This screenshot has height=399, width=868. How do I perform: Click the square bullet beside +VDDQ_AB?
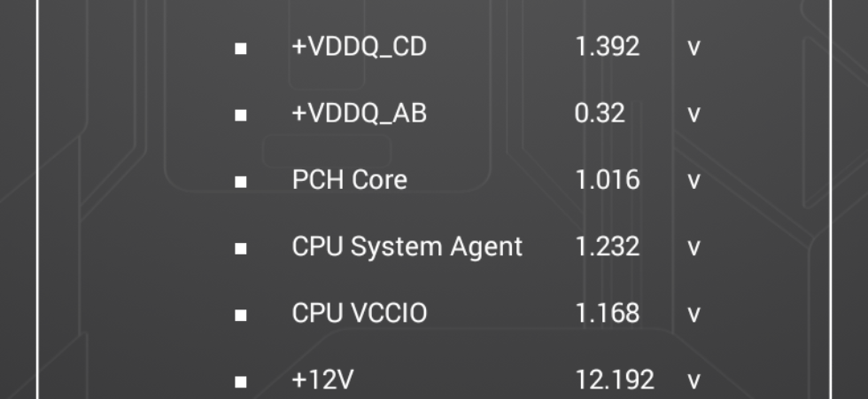click(240, 115)
